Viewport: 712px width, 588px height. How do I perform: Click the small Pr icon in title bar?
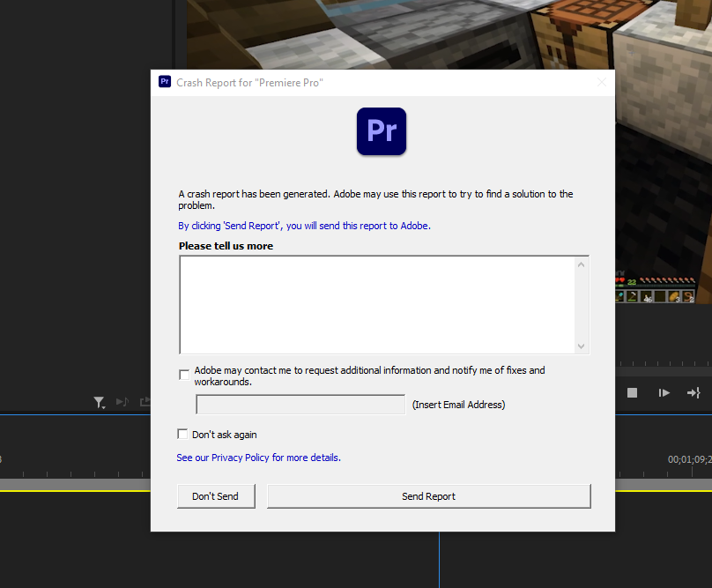[165, 82]
